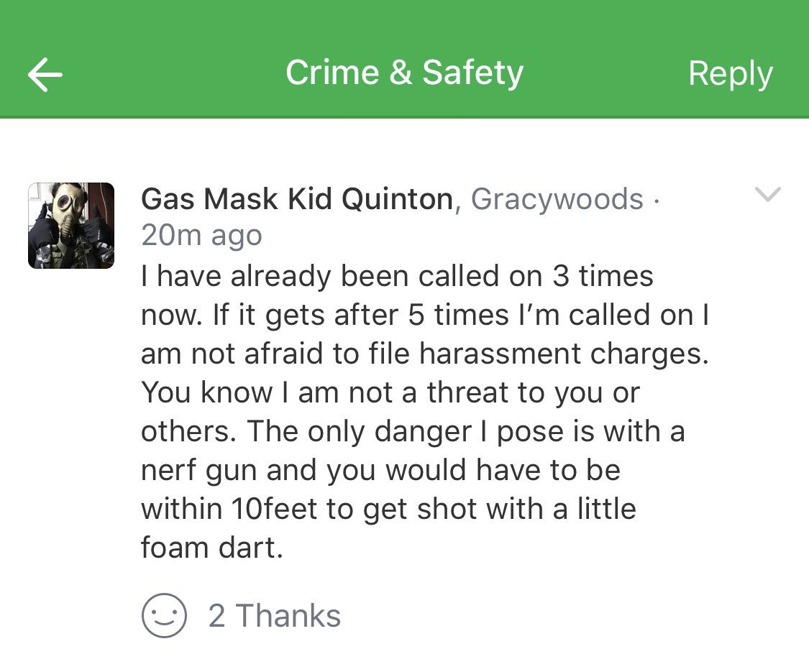809x672 pixels.
Task: Expand the post options chevron
Action: (x=767, y=194)
